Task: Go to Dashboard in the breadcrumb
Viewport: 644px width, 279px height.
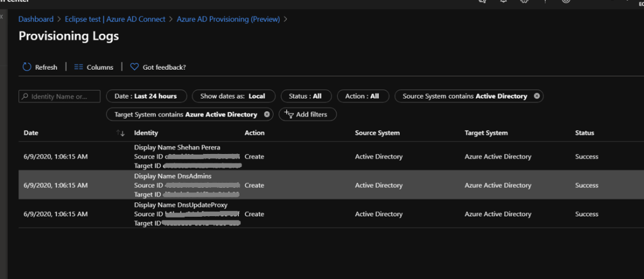Action: pyautogui.click(x=36, y=19)
